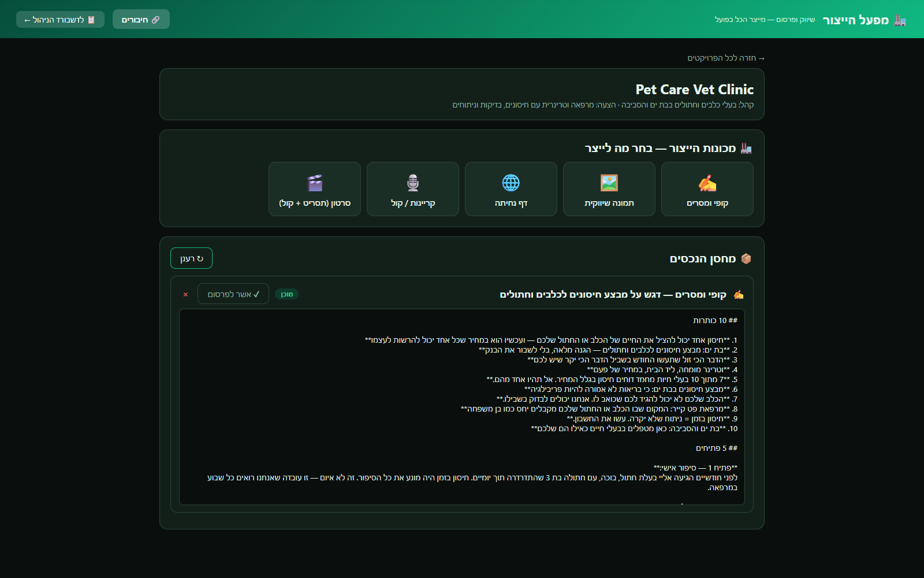Select the microphone voice-over icon
The height and width of the screenshot is (578, 924).
coord(413,183)
